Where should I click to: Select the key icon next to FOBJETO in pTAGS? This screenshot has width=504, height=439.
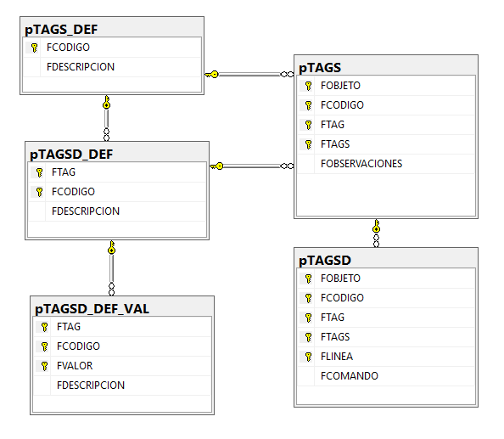pos(308,86)
